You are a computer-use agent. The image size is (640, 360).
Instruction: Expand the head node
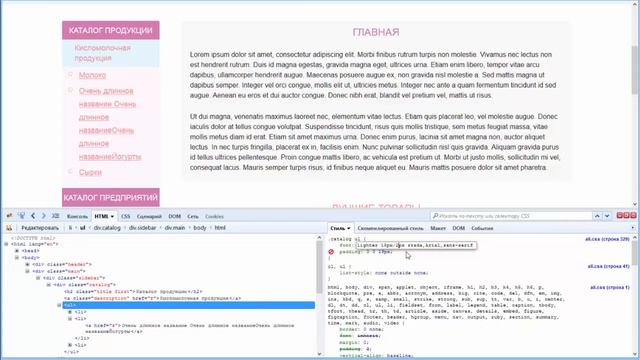(x=17, y=251)
